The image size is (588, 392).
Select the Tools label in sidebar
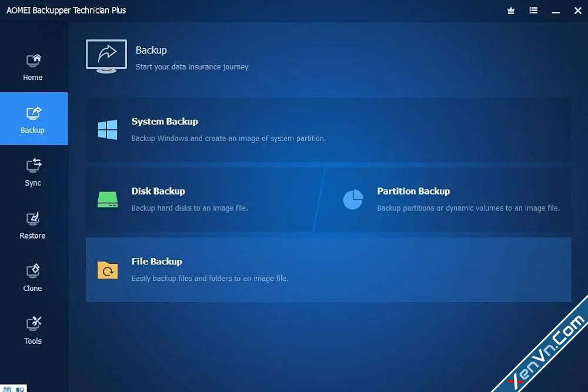[33, 341]
